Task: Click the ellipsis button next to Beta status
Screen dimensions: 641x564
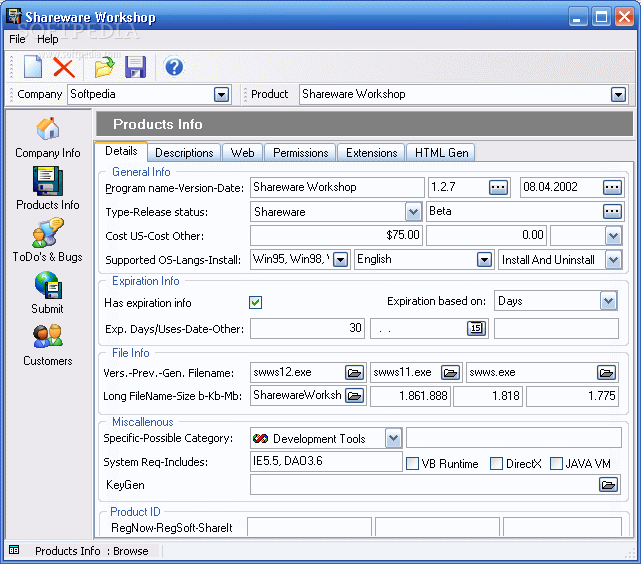Action: [612, 211]
